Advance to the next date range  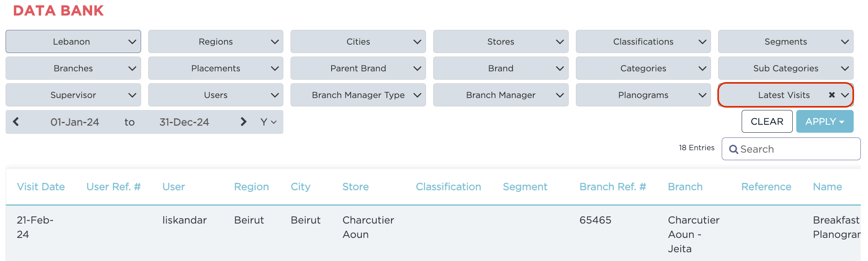click(244, 122)
